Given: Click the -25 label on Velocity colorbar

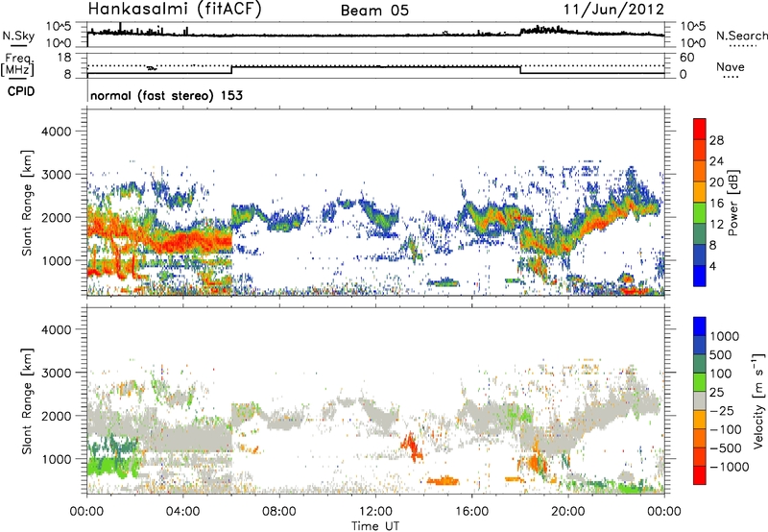Looking at the screenshot, I should 722,410.
